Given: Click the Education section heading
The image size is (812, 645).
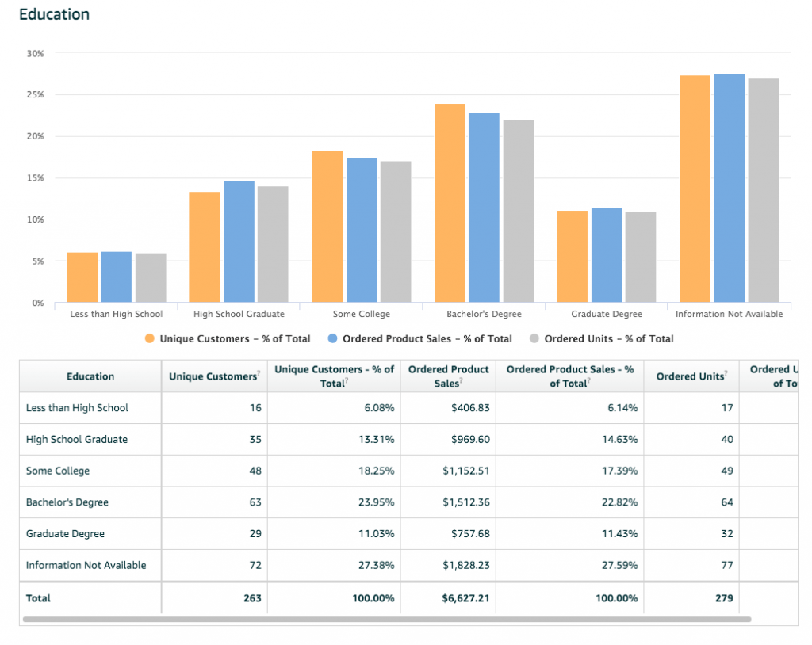Looking at the screenshot, I should 55,14.
